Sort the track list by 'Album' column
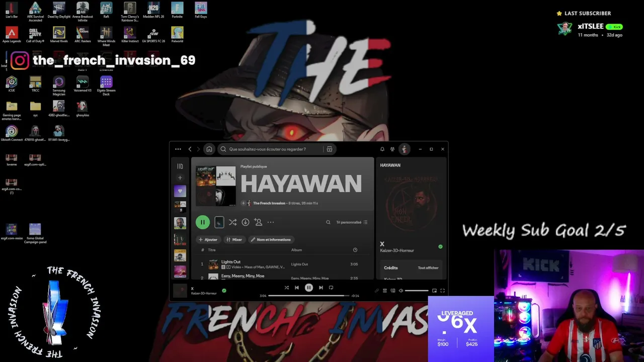The image size is (644, 362). coord(296,250)
